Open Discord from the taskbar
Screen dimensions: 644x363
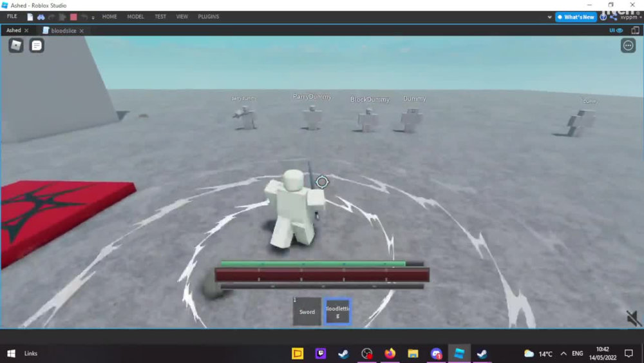tap(436, 353)
